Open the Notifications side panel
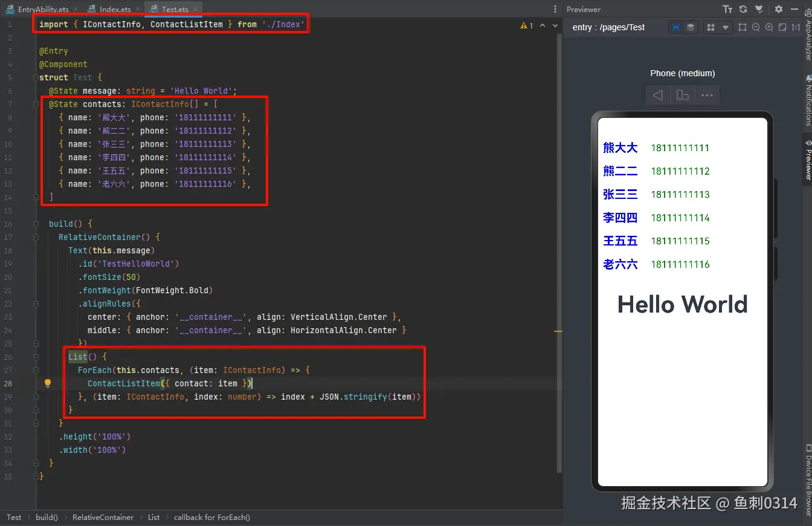The width and height of the screenshot is (812, 526). [x=808, y=100]
